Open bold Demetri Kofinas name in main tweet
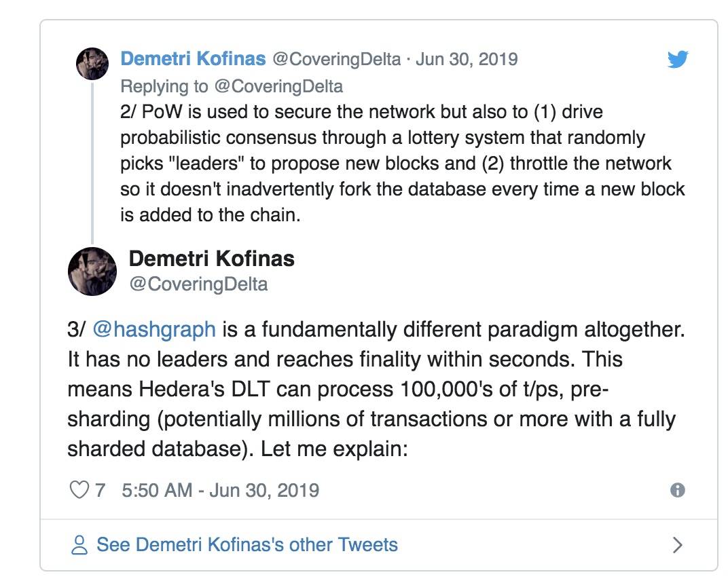 [212, 259]
